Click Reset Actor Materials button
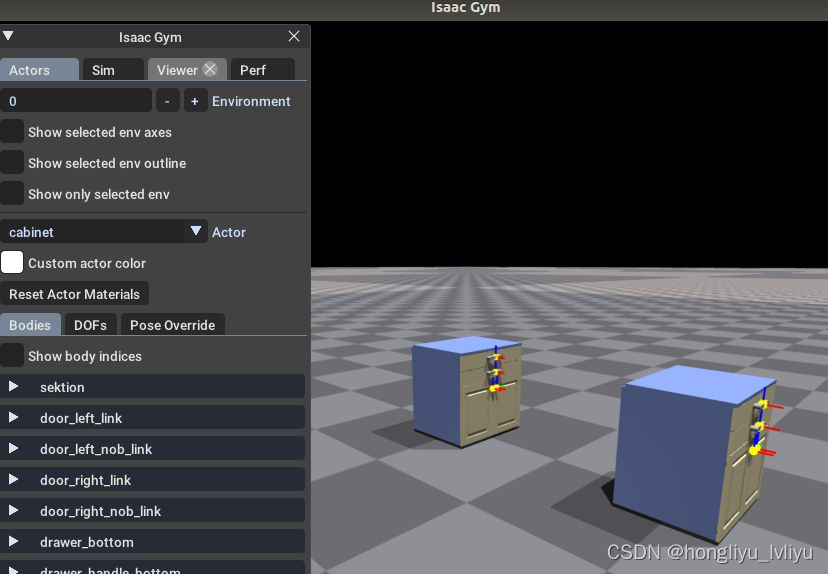Viewport: 828px width, 574px height. [74, 294]
